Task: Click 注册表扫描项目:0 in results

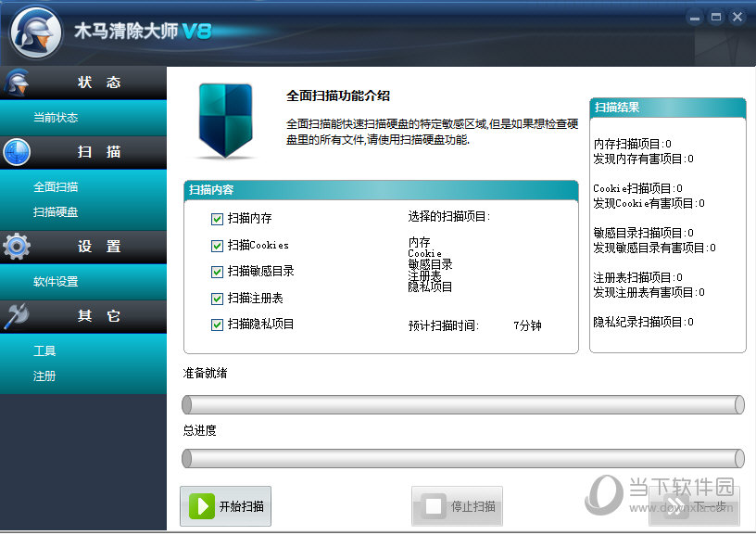Action: 637,277
